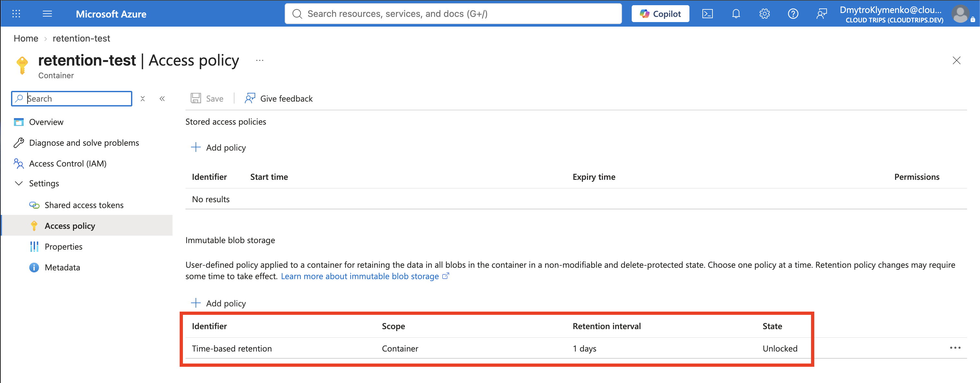The width and height of the screenshot is (980, 383).
Task: Open the portal hamburger menu
Action: click(x=47, y=14)
